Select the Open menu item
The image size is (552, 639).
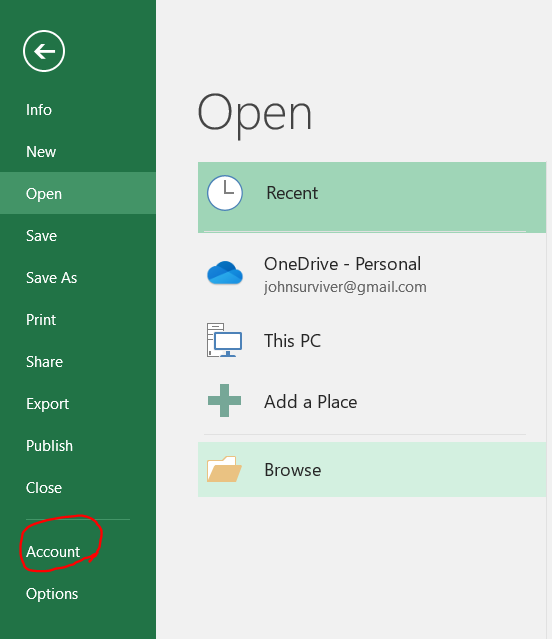pos(78,193)
